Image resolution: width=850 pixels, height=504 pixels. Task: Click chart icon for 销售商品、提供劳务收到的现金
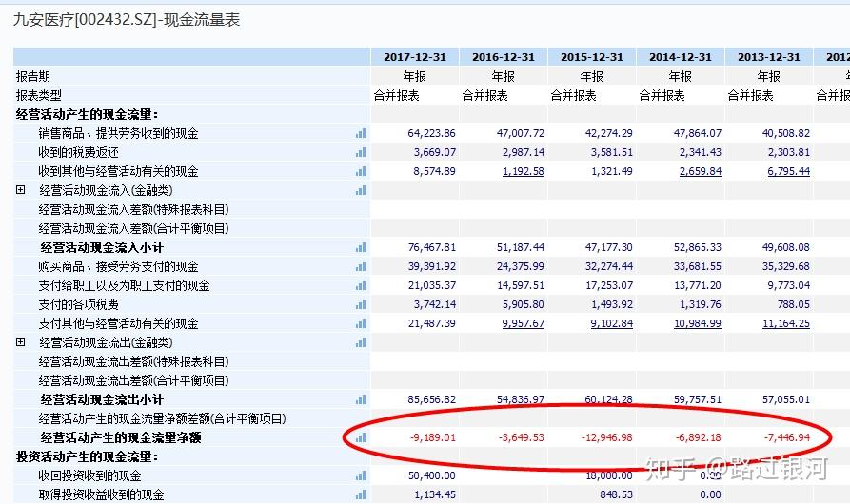(x=361, y=133)
